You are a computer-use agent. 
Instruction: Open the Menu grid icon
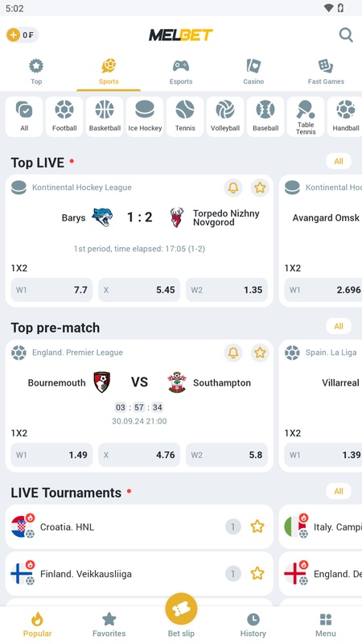[x=326, y=619]
